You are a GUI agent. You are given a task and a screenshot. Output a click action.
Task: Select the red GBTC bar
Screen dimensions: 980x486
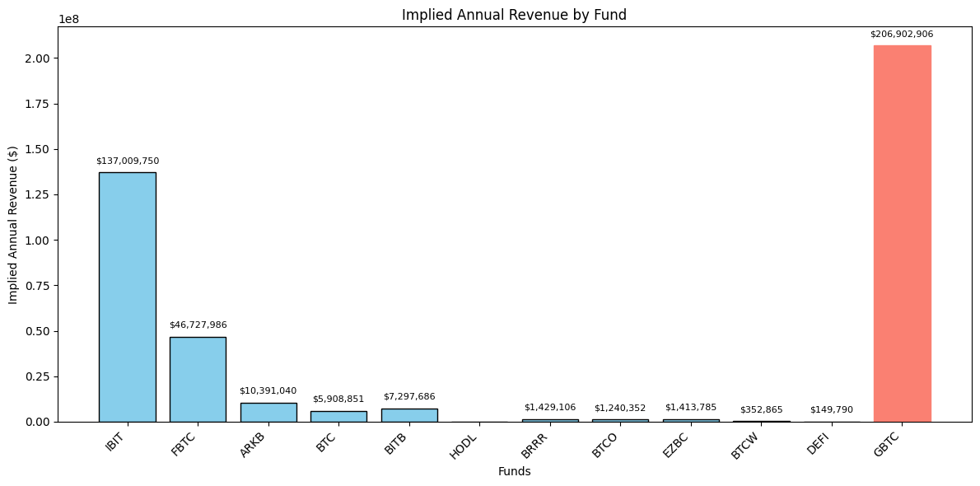(x=902, y=234)
